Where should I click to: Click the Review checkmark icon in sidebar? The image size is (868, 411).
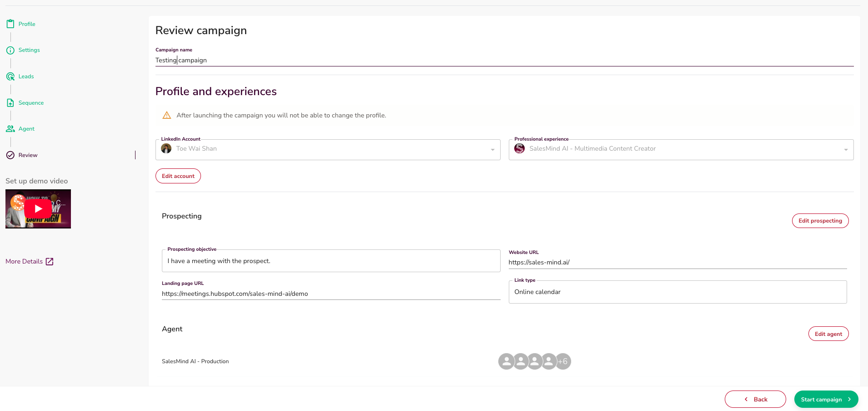click(x=10, y=155)
